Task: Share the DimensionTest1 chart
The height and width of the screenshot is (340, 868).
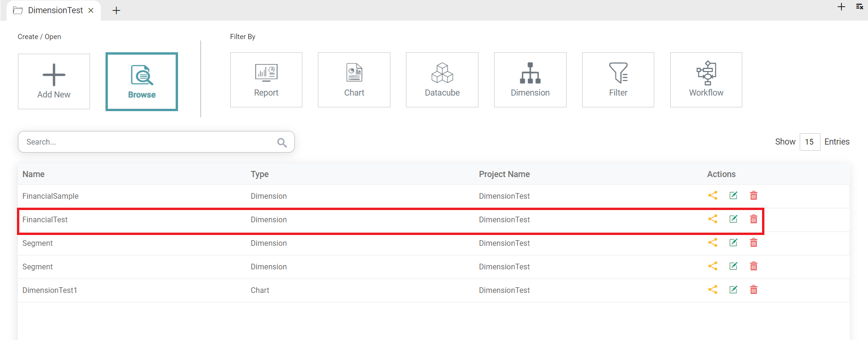Action: (713, 290)
